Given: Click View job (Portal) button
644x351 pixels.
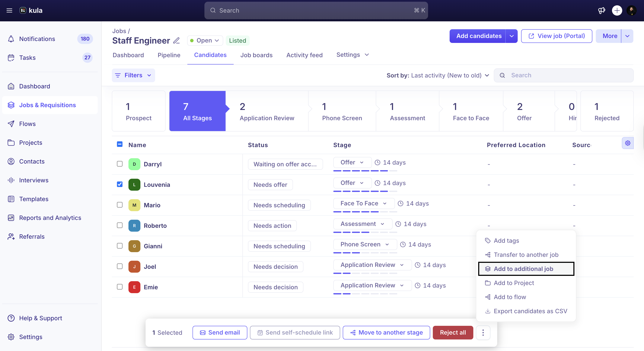Looking at the screenshot, I should [556, 36].
